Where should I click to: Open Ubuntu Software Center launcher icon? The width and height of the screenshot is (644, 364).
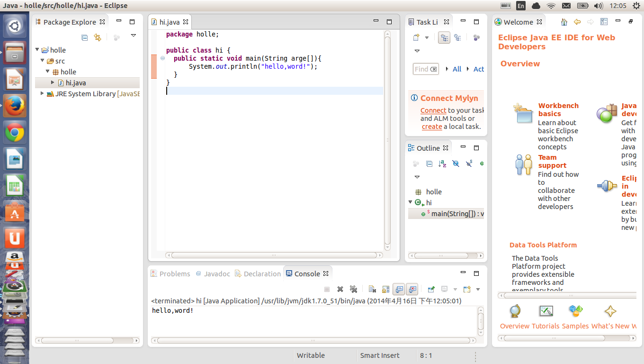point(15,212)
